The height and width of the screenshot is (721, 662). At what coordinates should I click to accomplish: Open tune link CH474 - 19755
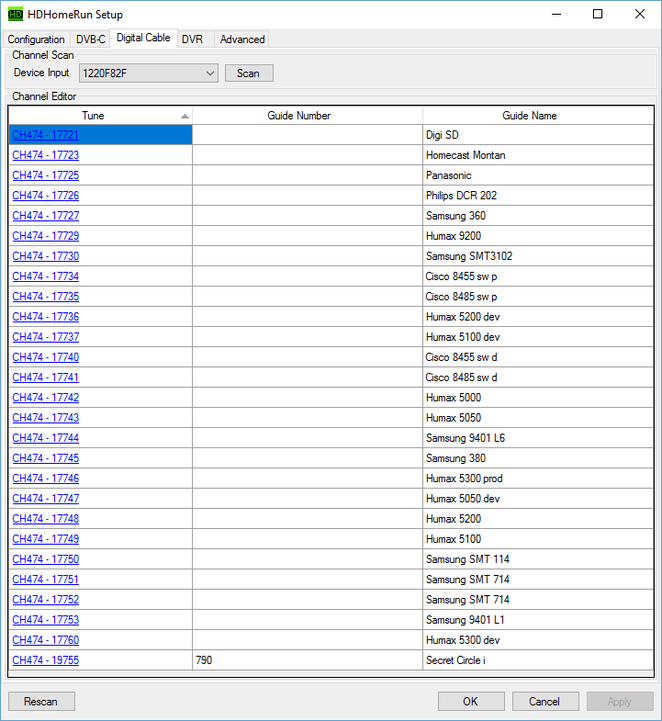pos(46,660)
